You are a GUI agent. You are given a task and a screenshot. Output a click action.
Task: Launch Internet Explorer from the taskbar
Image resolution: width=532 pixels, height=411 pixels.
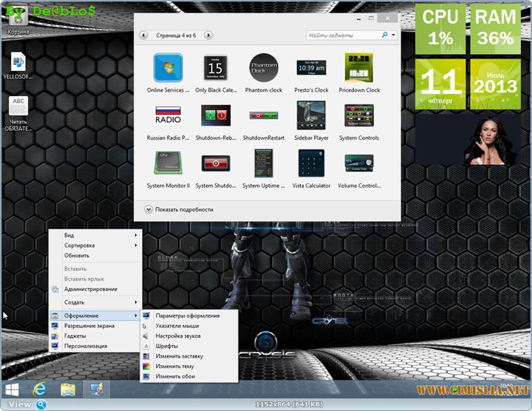tap(39, 389)
